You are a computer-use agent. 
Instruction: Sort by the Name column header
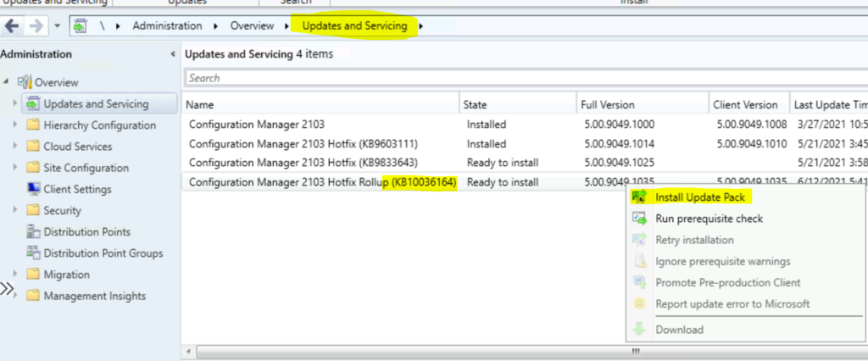320,104
